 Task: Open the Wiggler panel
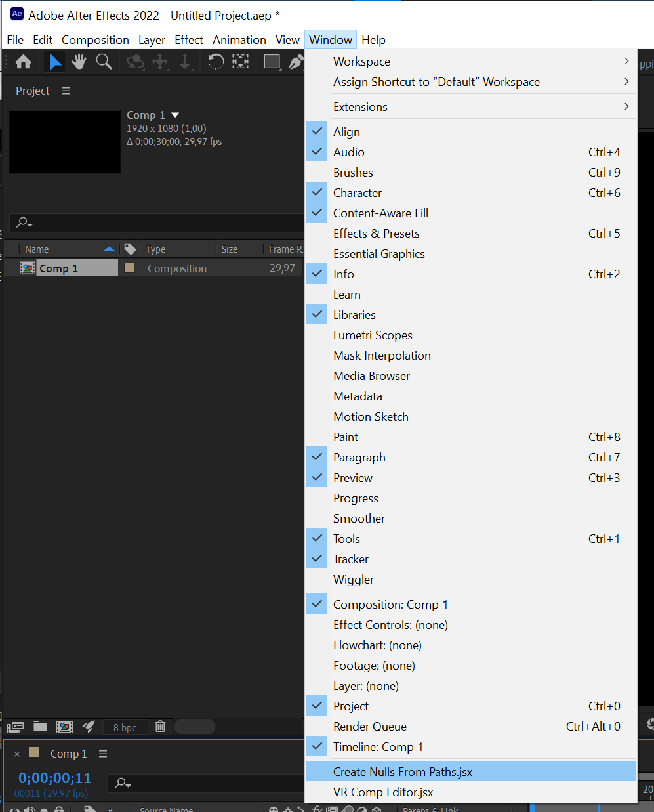pyautogui.click(x=471, y=579)
